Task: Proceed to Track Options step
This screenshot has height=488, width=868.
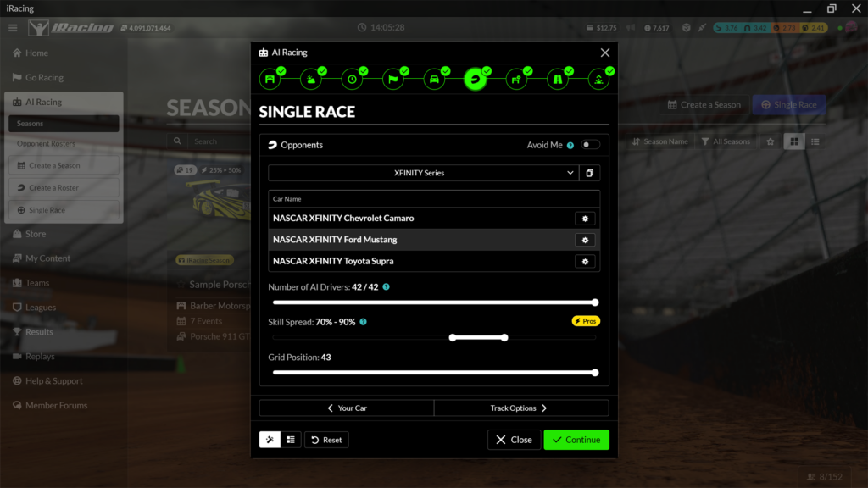Action: (521, 408)
